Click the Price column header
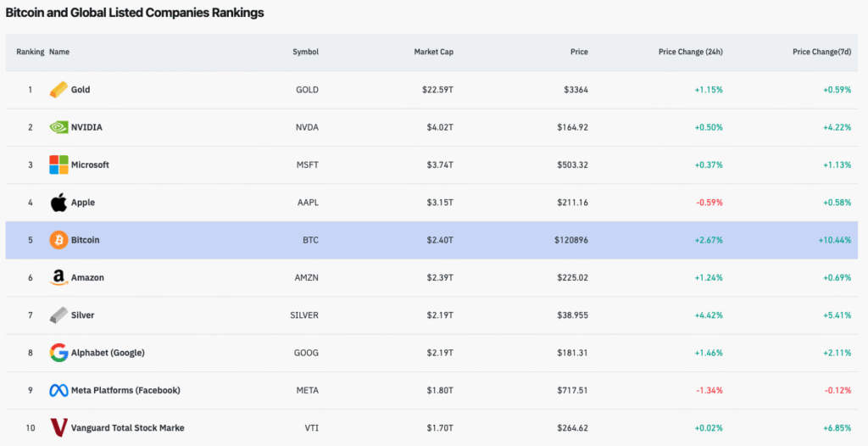The width and height of the screenshot is (868, 446). click(579, 52)
